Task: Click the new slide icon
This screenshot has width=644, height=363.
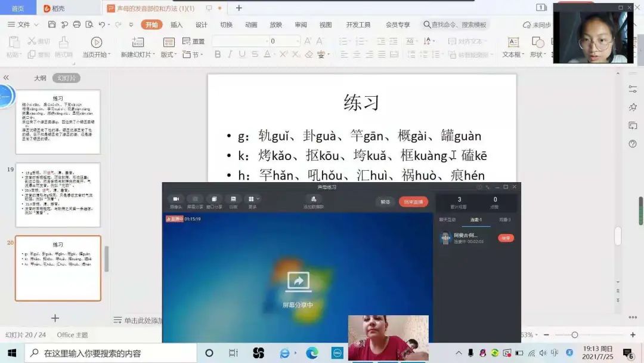Action: pyautogui.click(x=138, y=42)
